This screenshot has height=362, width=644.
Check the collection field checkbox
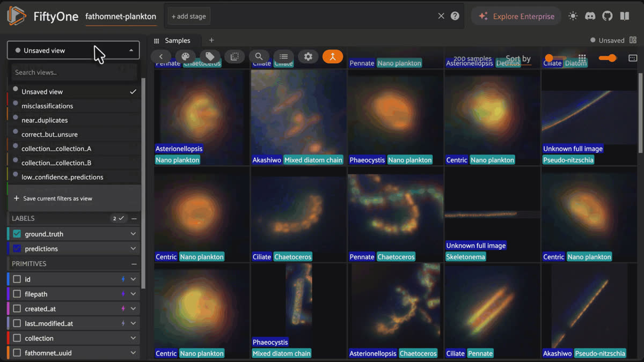click(17, 338)
